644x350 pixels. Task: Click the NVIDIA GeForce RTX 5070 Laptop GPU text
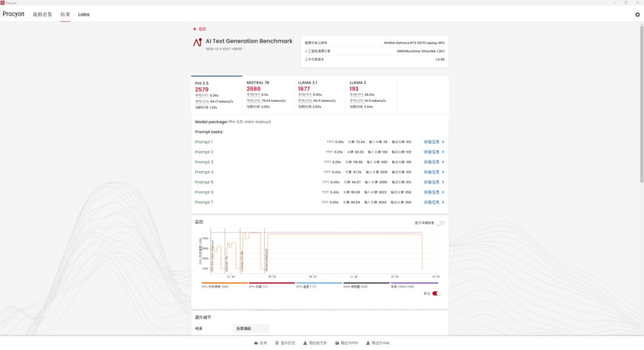click(414, 43)
